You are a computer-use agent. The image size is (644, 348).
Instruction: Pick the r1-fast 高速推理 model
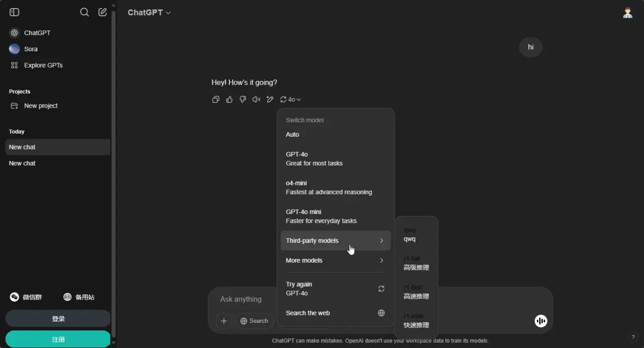tap(417, 292)
